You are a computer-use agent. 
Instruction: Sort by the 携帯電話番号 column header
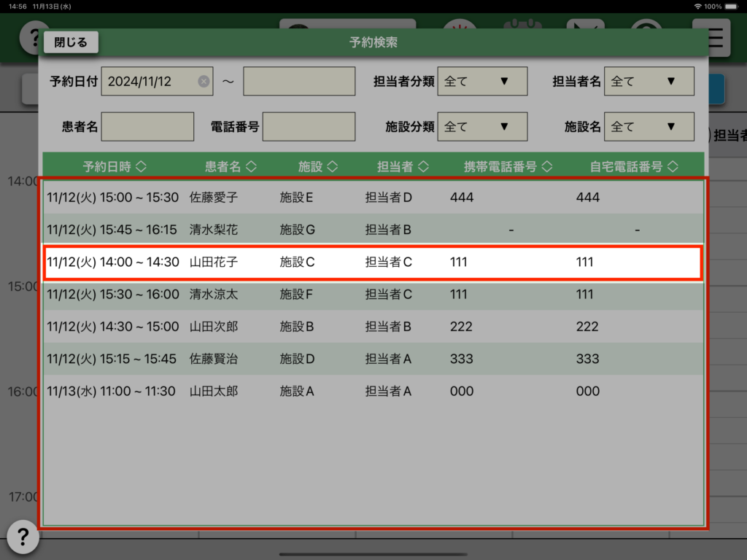click(508, 167)
